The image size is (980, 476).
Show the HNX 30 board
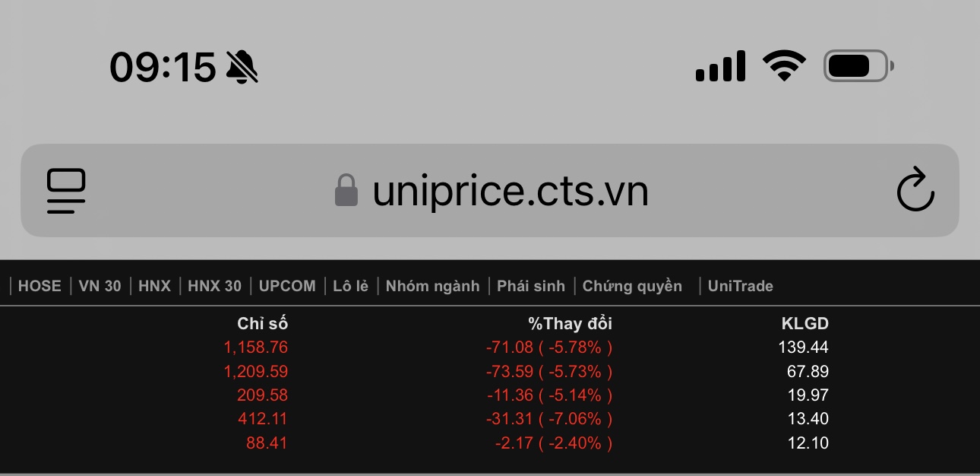pos(214,286)
